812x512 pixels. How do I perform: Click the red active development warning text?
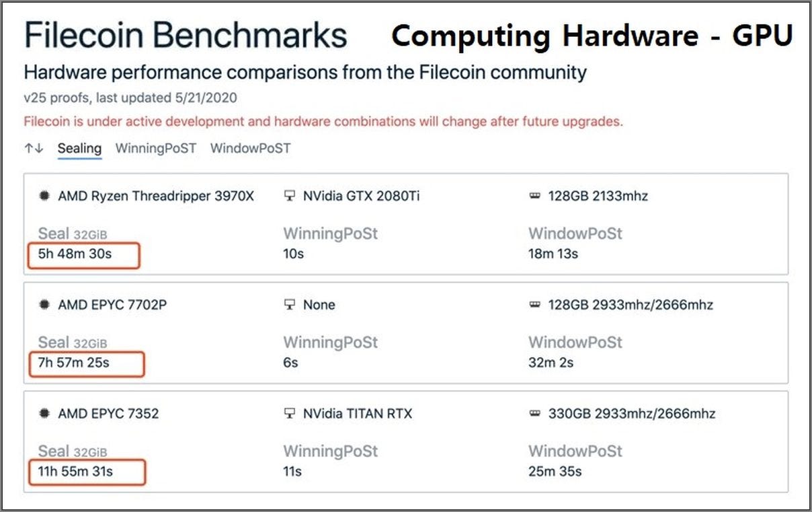323,122
